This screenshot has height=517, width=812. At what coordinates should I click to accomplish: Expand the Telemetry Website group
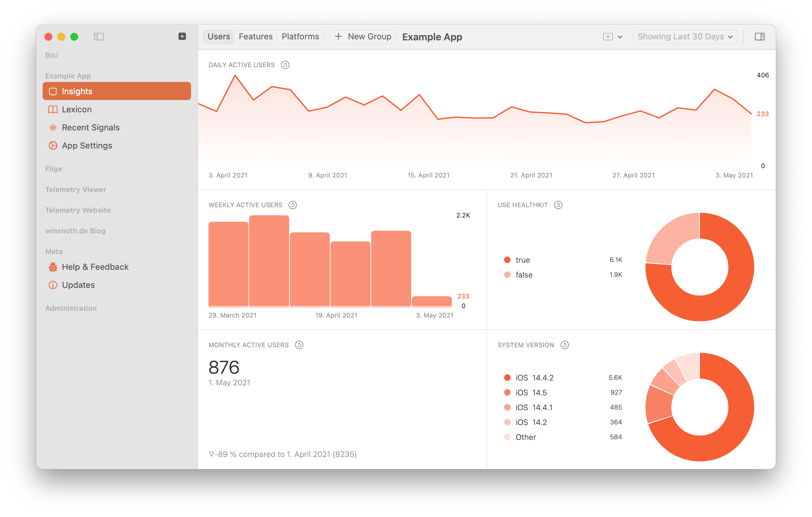[78, 210]
